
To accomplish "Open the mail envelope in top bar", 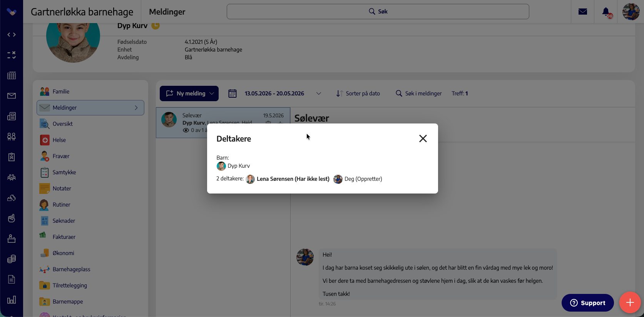I will pos(583,12).
